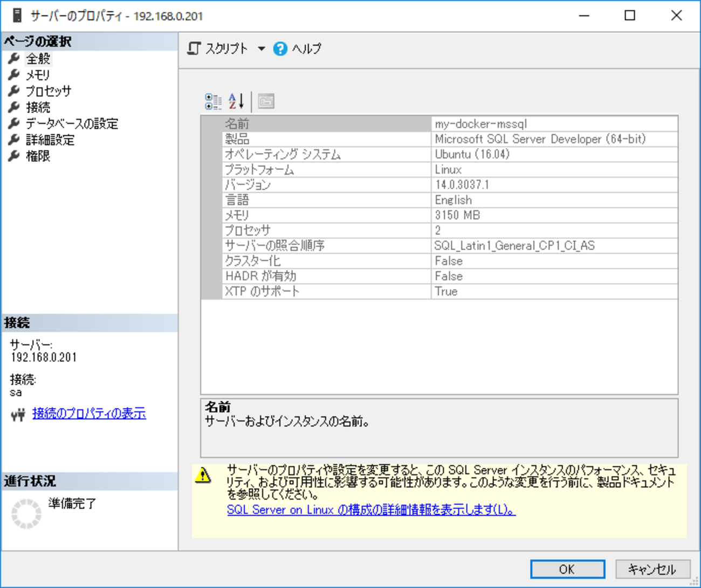
Task: Click the wrench icon beside 詳細設定
Action: click(14, 140)
